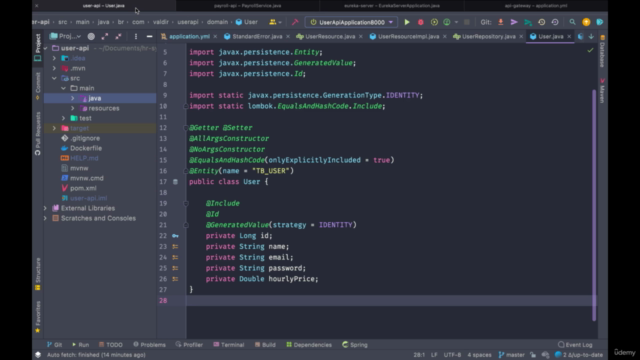This screenshot has width=640, height=360.
Task: Open the Structure tool window
Action: point(38,273)
